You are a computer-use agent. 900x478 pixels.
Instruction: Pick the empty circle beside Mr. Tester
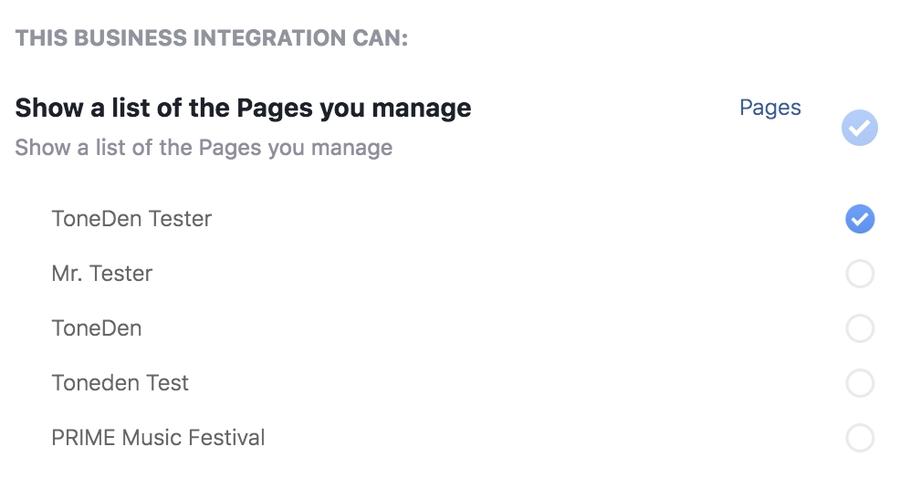tap(859, 274)
